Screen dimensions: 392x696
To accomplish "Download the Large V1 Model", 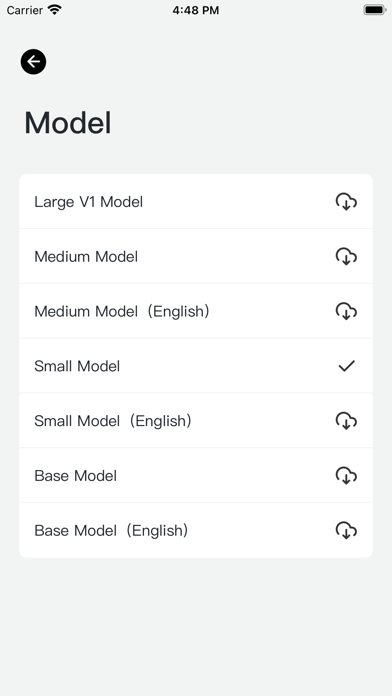I will click(346, 202).
